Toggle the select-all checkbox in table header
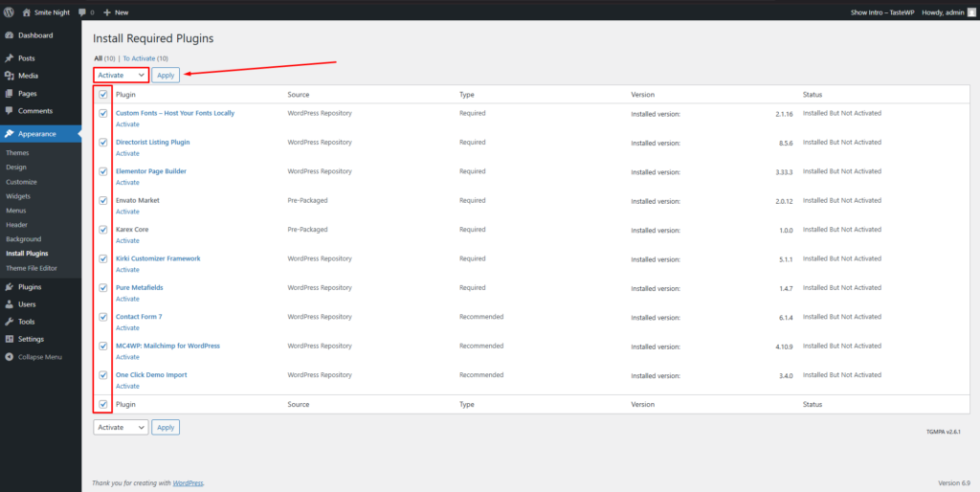 click(103, 95)
